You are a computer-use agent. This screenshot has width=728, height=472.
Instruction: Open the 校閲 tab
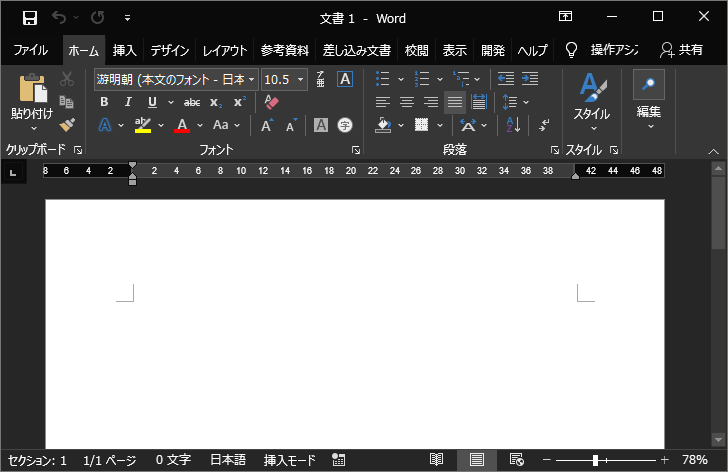(416, 50)
